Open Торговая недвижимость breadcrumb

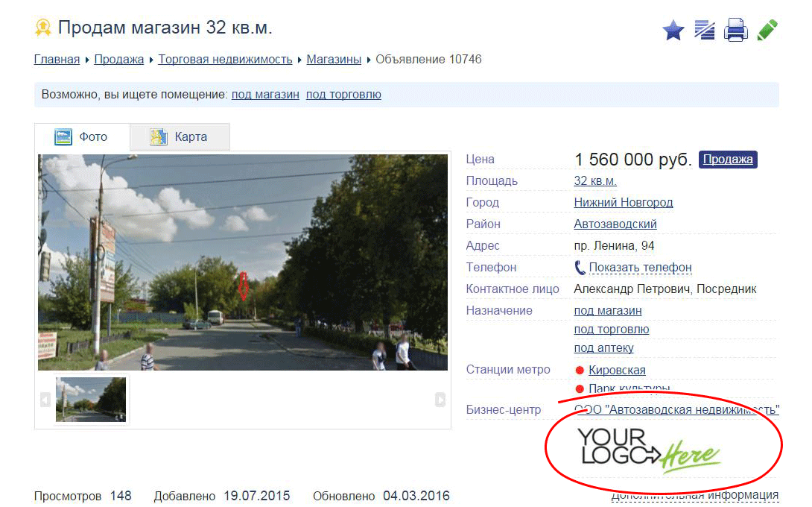pos(225,60)
